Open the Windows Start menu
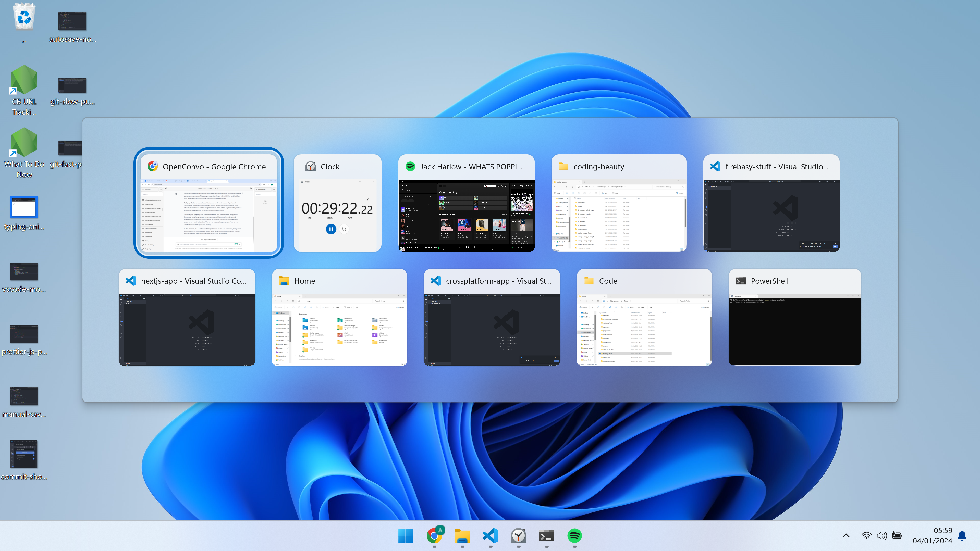The width and height of the screenshot is (980, 551). tap(406, 536)
